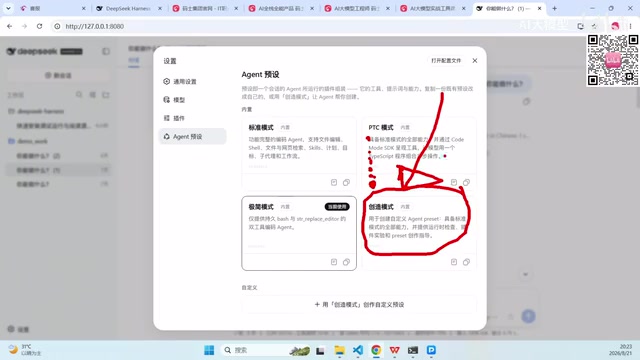This screenshot has height=360, width=640.
Task: Open the 极简模式 card's document icon
Action: pyautogui.click(x=334, y=262)
